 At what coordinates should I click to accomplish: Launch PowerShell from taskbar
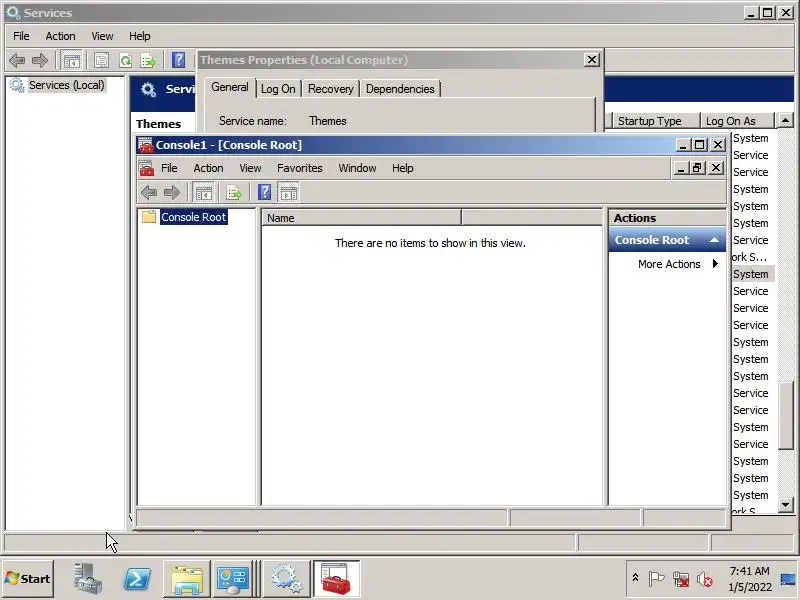[x=138, y=579]
